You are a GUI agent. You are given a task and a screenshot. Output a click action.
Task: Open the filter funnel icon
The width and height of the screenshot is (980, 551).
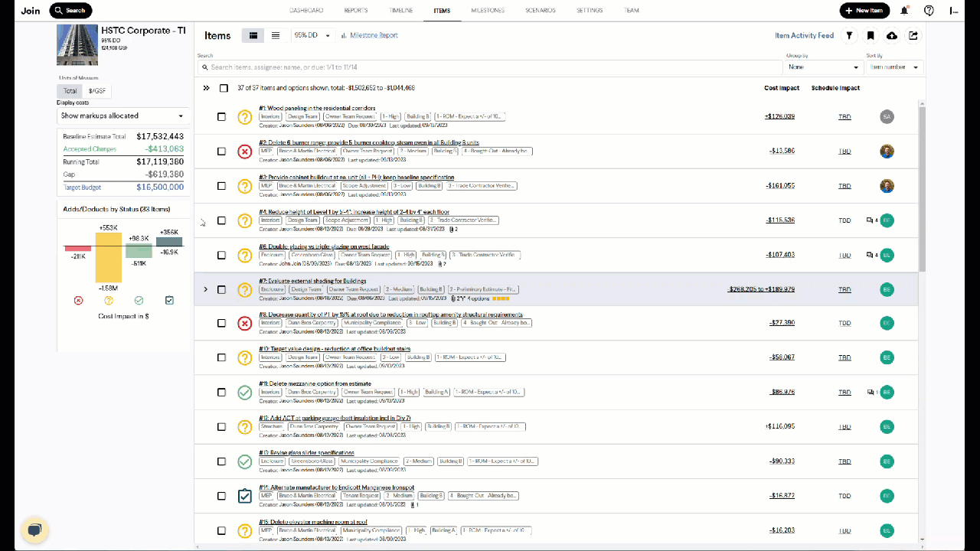click(849, 35)
